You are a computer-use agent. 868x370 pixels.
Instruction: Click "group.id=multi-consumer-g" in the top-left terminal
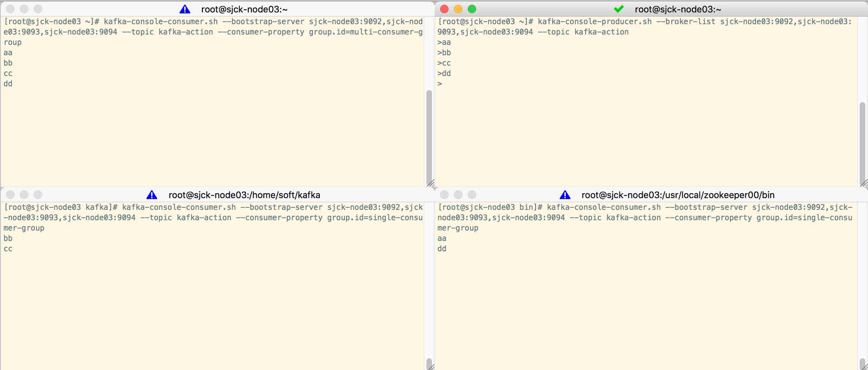pos(366,32)
